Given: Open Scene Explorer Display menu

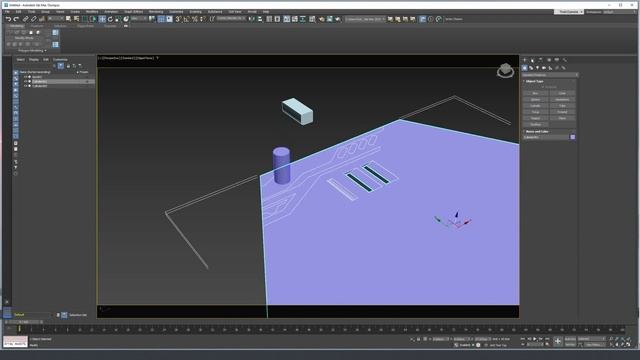Looking at the screenshot, I should pyautogui.click(x=33, y=60).
